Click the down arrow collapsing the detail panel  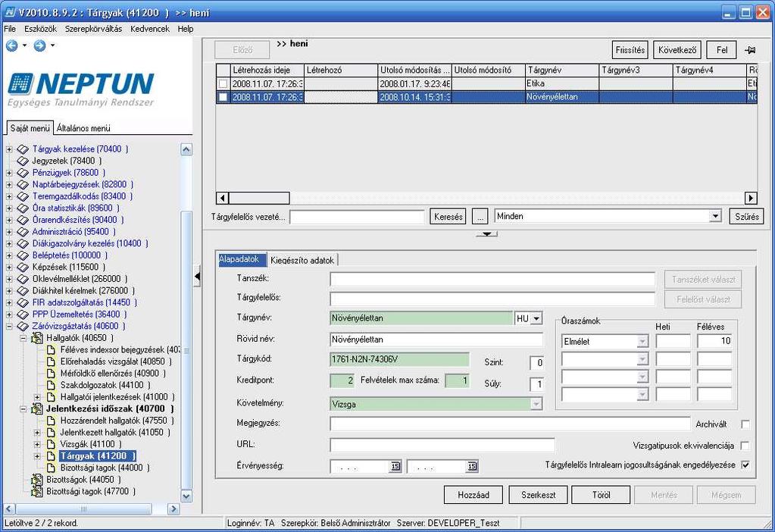point(487,234)
